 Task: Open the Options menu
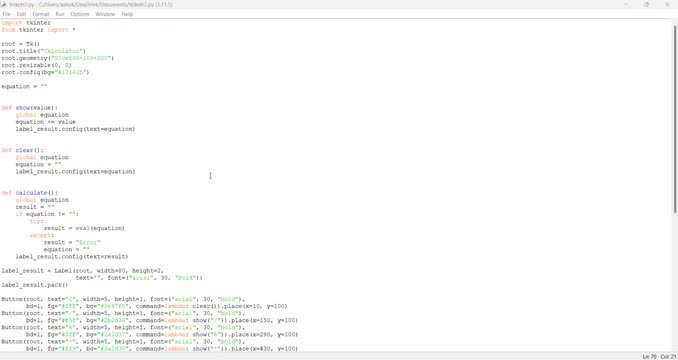click(80, 14)
